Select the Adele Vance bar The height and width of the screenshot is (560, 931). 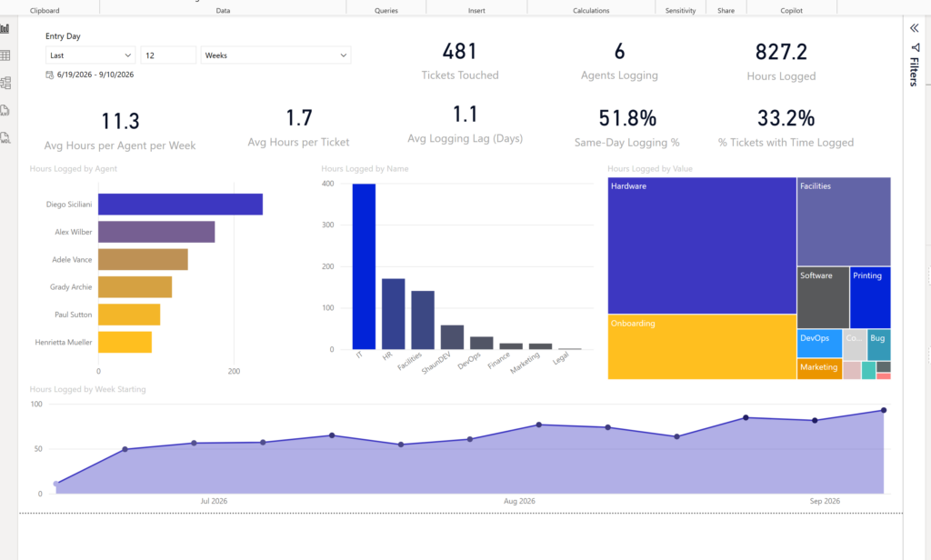click(x=143, y=259)
